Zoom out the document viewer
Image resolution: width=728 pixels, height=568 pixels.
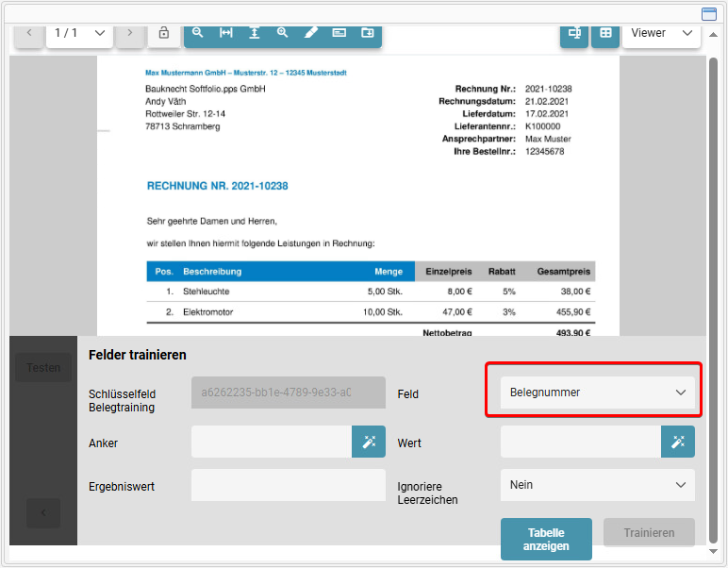[x=198, y=33]
